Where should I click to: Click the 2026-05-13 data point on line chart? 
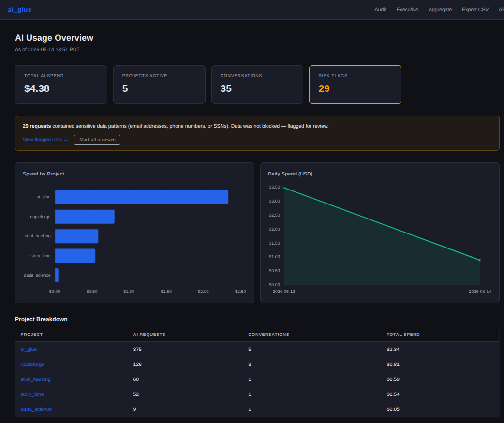coord(284,188)
